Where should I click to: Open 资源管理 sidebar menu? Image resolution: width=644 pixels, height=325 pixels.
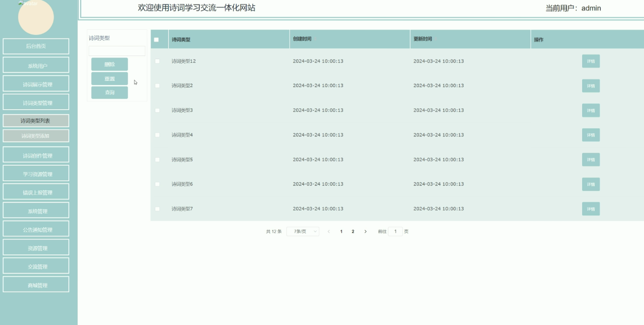click(x=36, y=247)
